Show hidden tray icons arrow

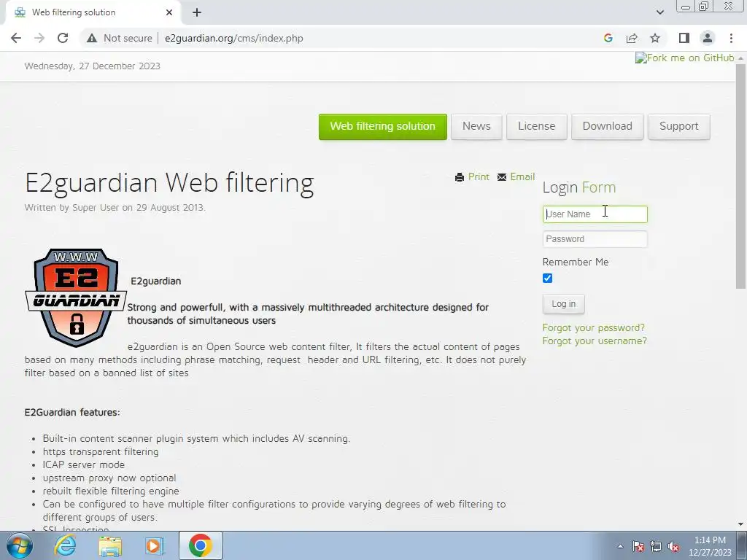point(620,546)
